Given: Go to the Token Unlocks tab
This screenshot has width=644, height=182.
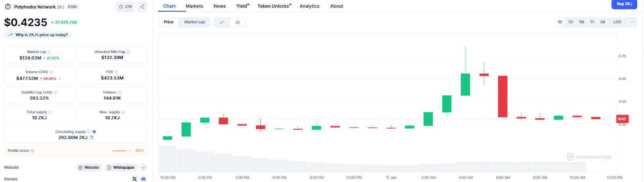Looking at the screenshot, I should (x=273, y=6).
